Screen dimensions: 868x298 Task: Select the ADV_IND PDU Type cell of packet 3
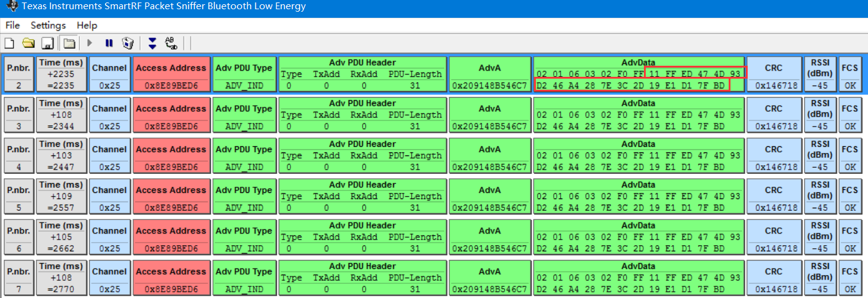(244, 115)
